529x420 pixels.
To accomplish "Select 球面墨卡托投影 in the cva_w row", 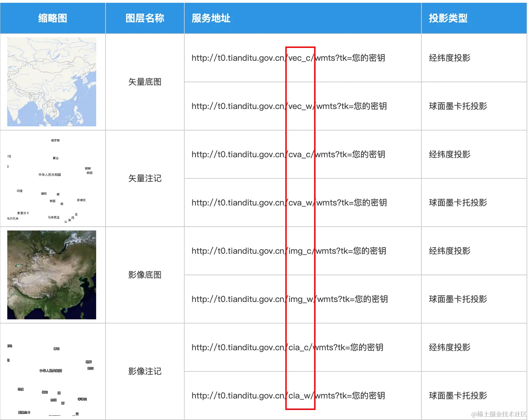I will point(458,203).
